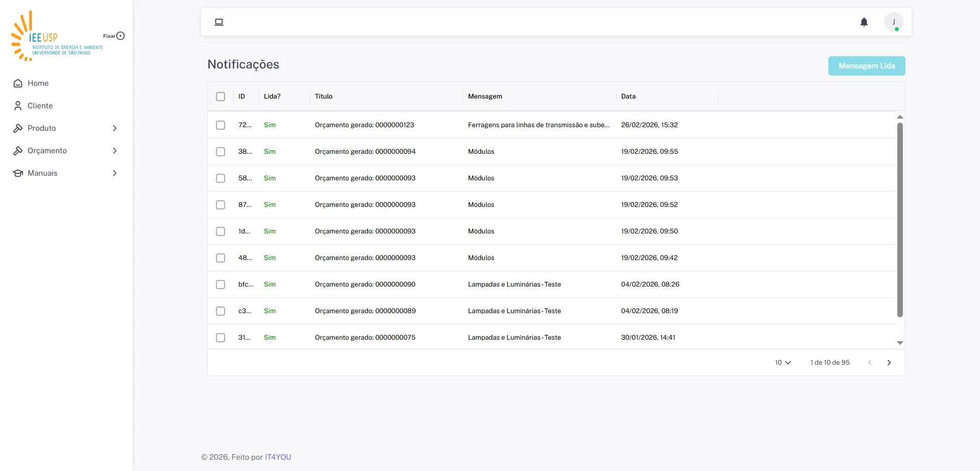Screen dimensions: 980x471
Task: Expand the Orçamento submenu chevron
Action: point(115,151)
